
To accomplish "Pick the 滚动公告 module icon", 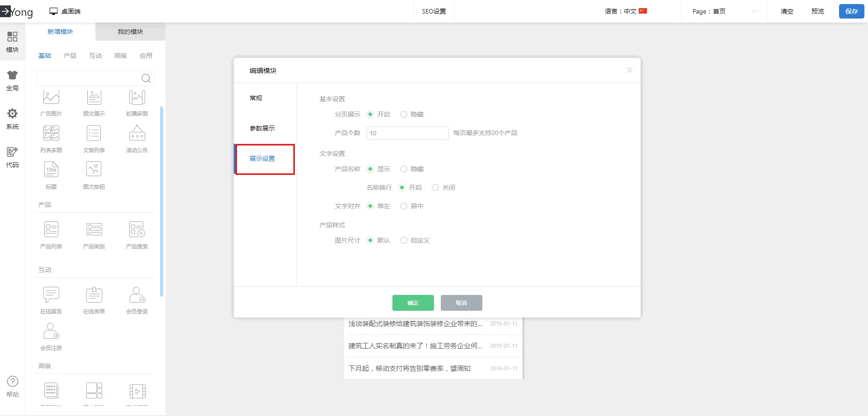I will [x=137, y=134].
